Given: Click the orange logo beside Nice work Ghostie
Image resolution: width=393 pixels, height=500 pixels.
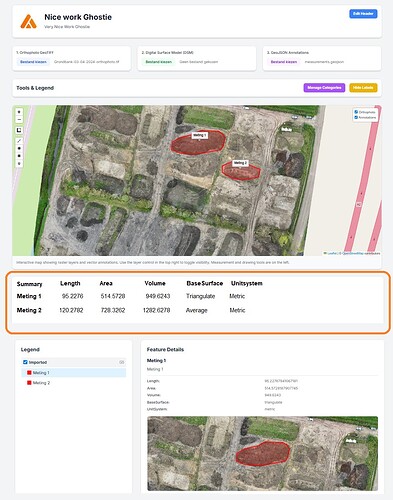Looking at the screenshot, I should click(28, 21).
